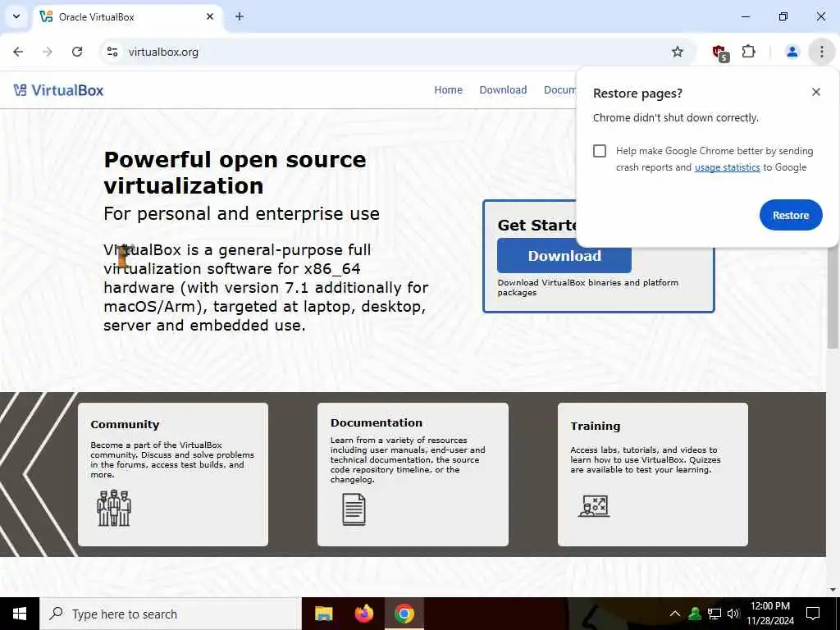Click 'For personal and enterprise use' text
The width and height of the screenshot is (840, 630).
point(242,214)
